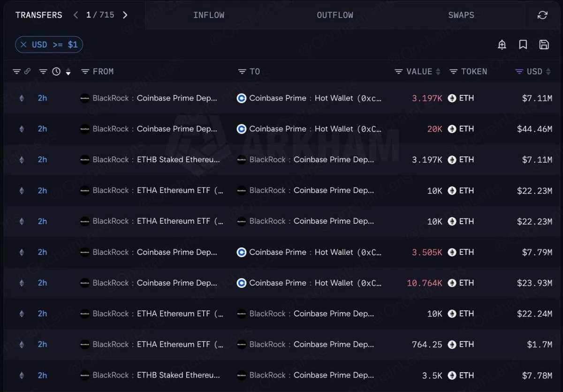Viewport: 563px width, 392px height.
Task: Open the 2h timestamp link in the 3.505K row
Action: pos(43,252)
